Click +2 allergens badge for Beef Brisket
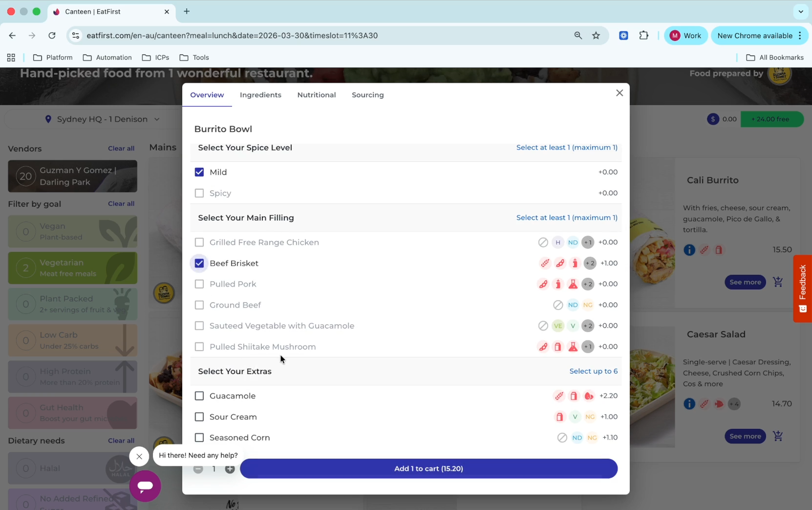The image size is (812, 510). [x=590, y=263]
